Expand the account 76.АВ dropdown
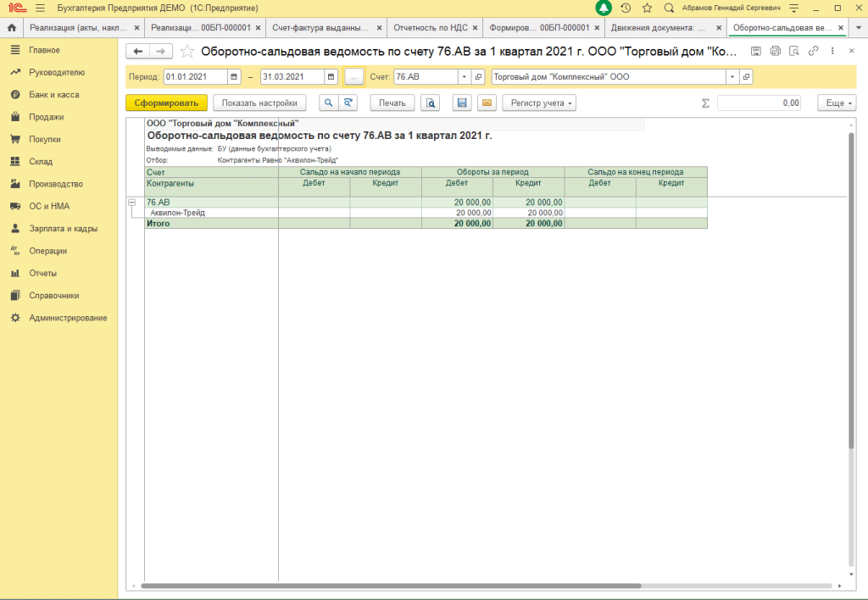The width and height of the screenshot is (868, 600). point(465,77)
